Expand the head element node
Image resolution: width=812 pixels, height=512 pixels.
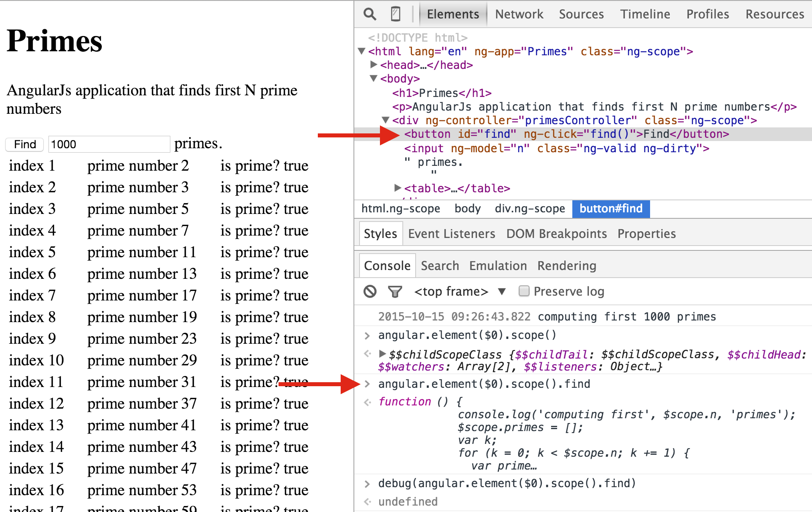(374, 65)
